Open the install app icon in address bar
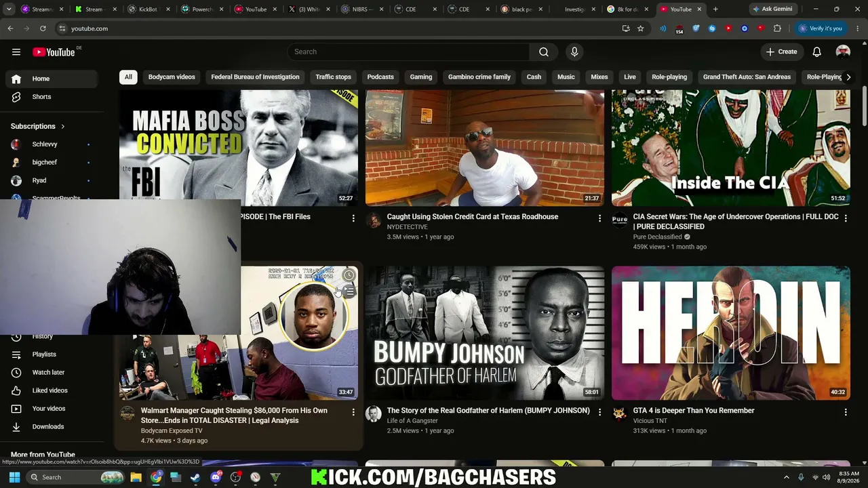Image resolution: width=868 pixels, height=488 pixels. click(625, 28)
